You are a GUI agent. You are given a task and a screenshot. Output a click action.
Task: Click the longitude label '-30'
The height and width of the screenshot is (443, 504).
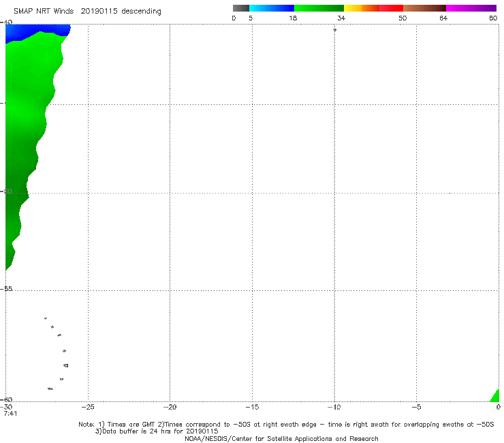[x=7, y=407]
